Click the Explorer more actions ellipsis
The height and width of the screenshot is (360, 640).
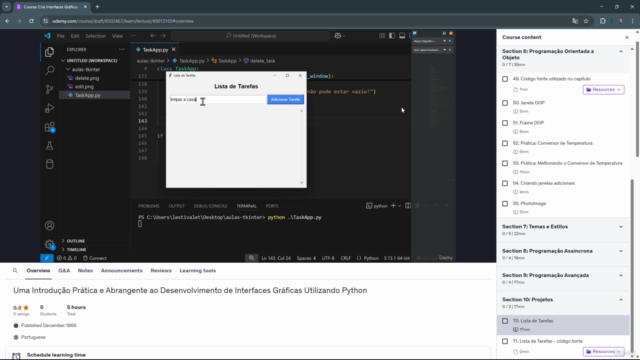122,49
